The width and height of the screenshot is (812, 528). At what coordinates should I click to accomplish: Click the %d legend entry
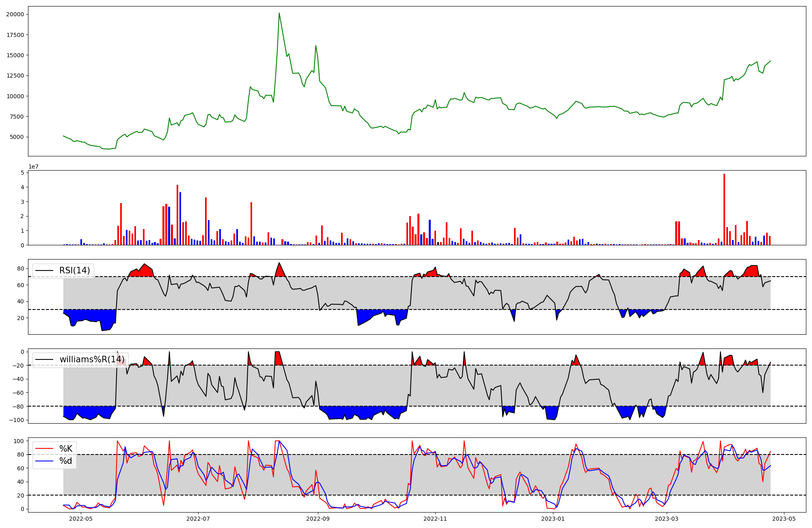pos(66,461)
